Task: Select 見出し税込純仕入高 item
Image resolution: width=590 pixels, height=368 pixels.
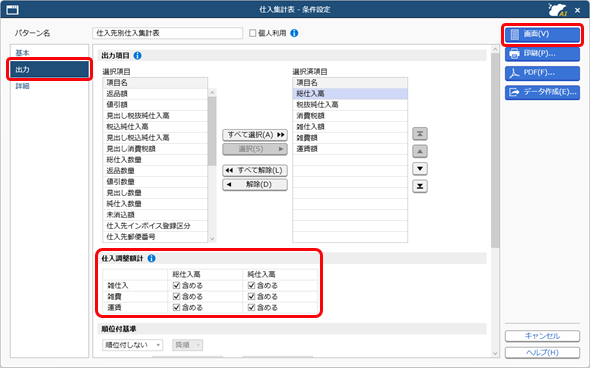Action: click(155, 138)
